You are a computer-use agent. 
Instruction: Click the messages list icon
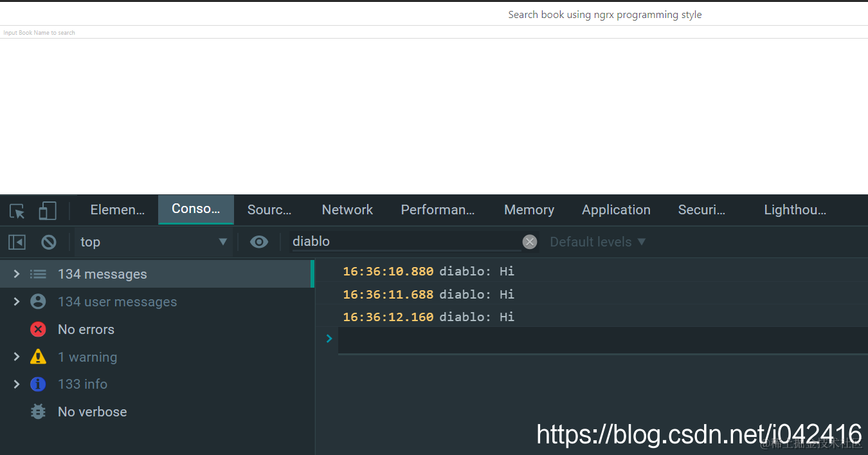pos(39,274)
